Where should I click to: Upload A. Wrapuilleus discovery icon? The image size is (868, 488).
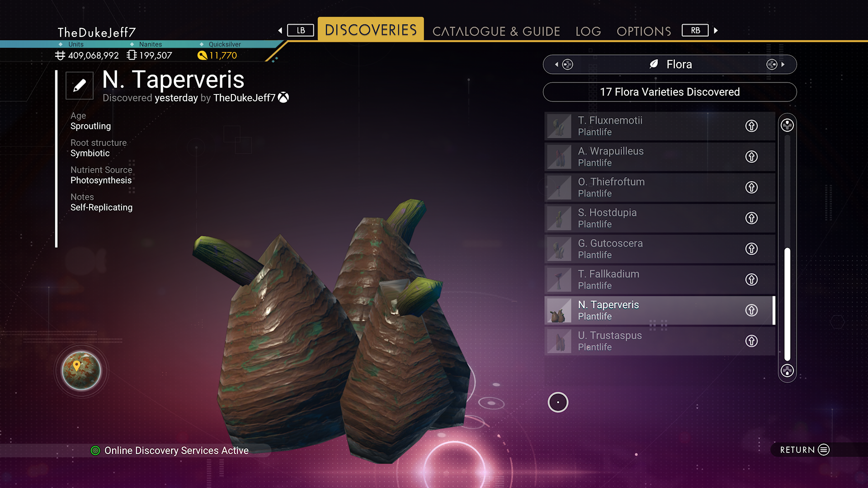pos(751,157)
